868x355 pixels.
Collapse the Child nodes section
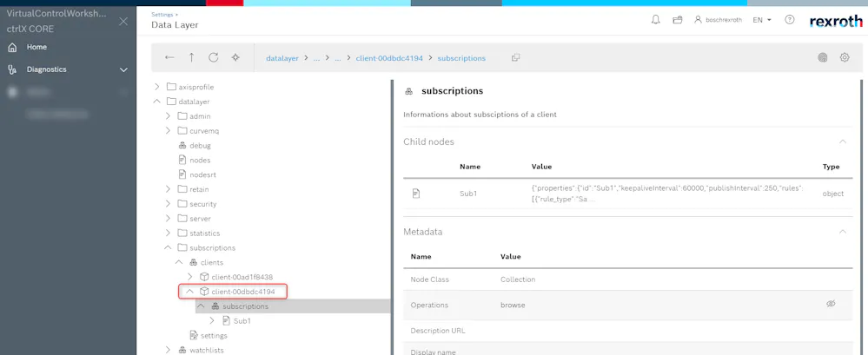843,141
